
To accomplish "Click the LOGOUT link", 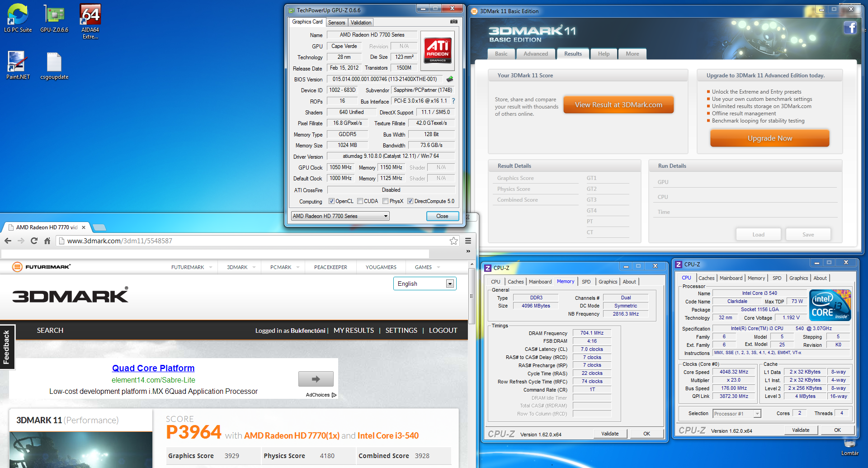I will pos(443,331).
